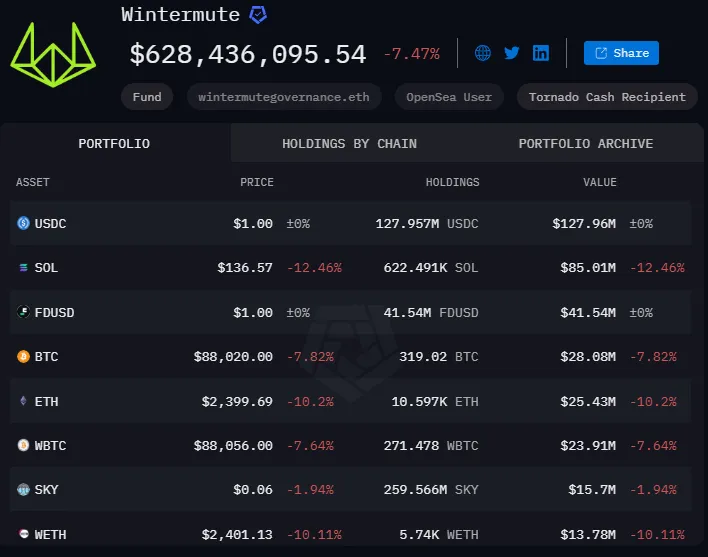This screenshot has width=708, height=557.
Task: Click the WBTC token icon
Action: (x=24, y=445)
